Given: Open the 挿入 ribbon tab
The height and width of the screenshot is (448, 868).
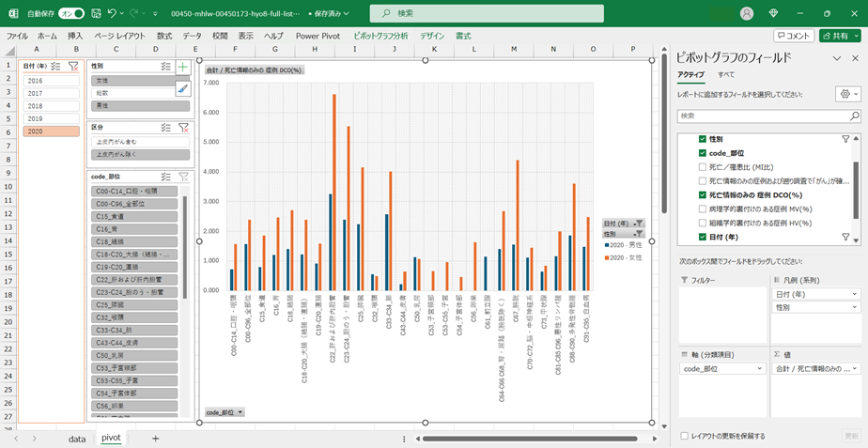Looking at the screenshot, I should coord(75,36).
